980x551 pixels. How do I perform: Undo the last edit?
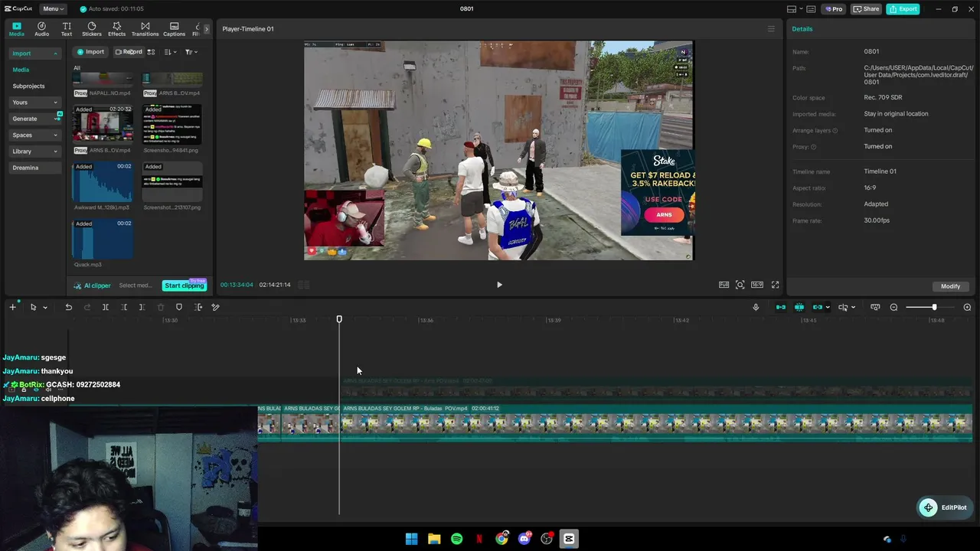[x=68, y=307]
